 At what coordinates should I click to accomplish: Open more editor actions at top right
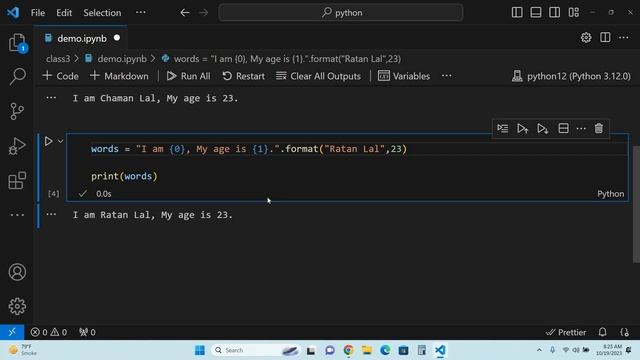(624, 38)
